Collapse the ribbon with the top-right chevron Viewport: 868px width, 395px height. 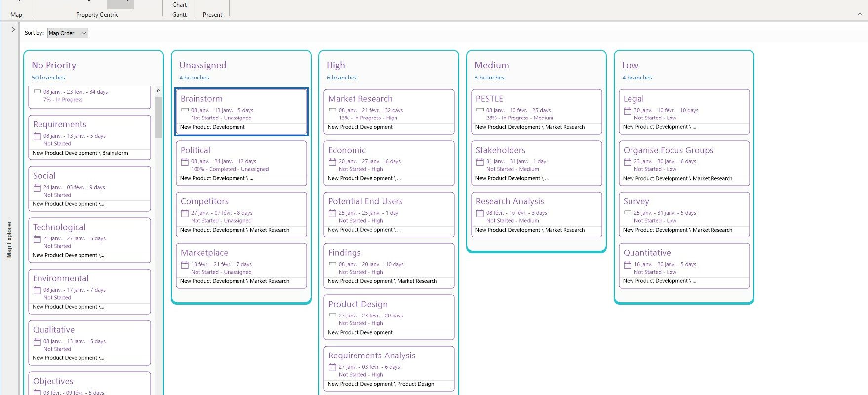tap(860, 14)
